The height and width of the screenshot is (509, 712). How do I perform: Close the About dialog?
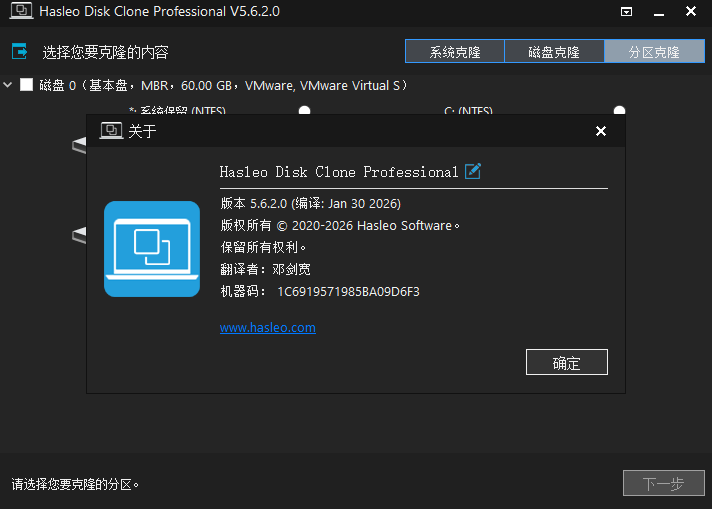click(601, 131)
